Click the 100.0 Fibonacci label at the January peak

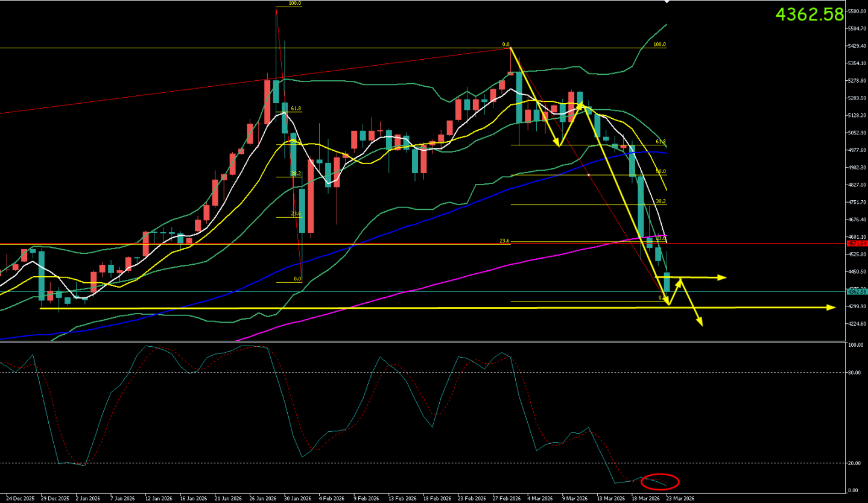coord(295,4)
